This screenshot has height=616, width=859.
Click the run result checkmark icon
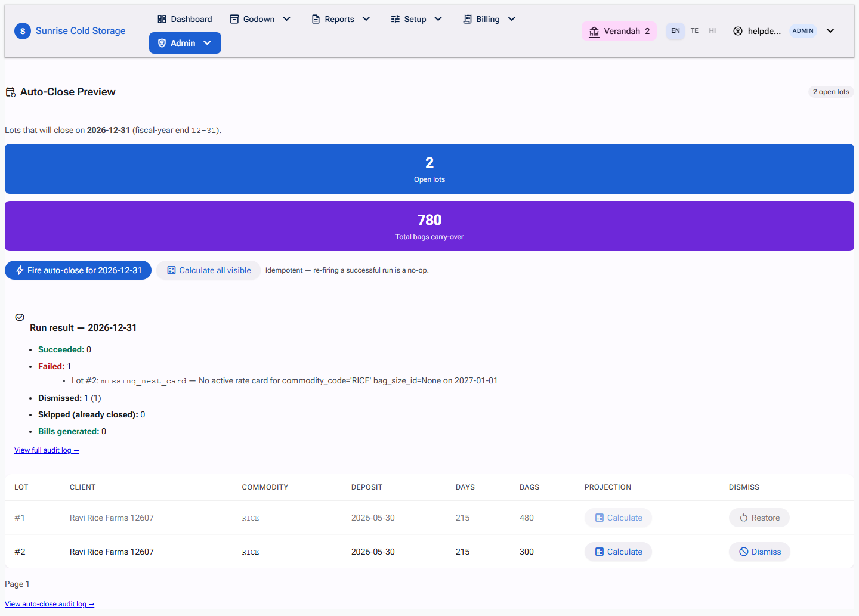[x=20, y=317]
